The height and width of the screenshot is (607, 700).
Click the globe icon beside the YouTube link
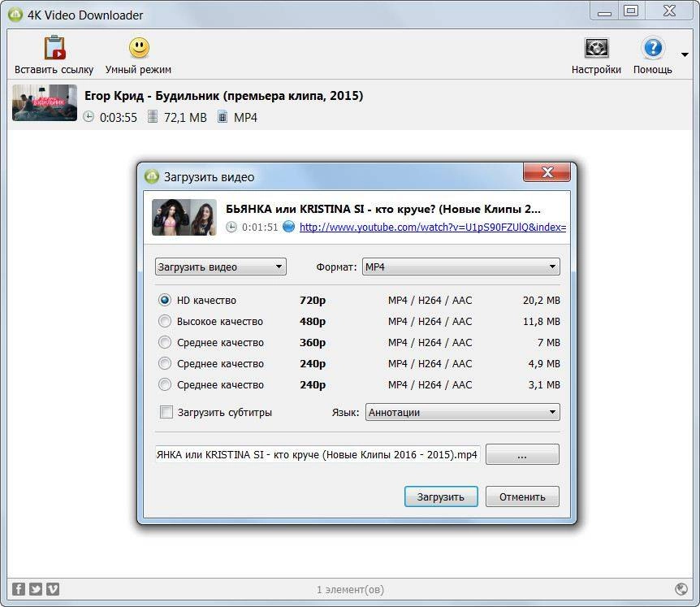click(x=289, y=227)
